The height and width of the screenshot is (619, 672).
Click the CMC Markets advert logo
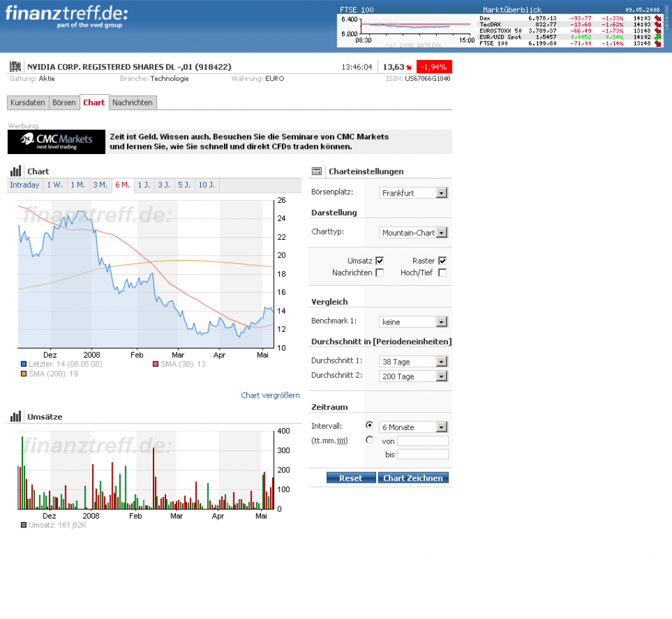tap(56, 142)
